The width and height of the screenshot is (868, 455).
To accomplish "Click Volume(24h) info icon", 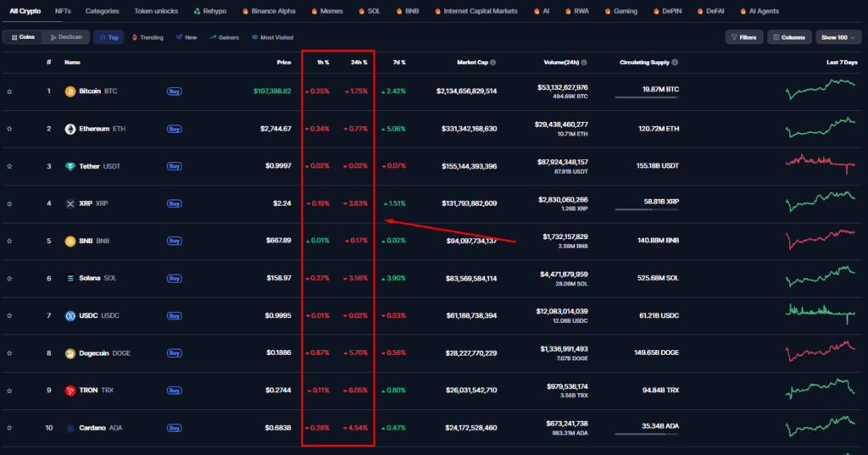I will [x=584, y=63].
